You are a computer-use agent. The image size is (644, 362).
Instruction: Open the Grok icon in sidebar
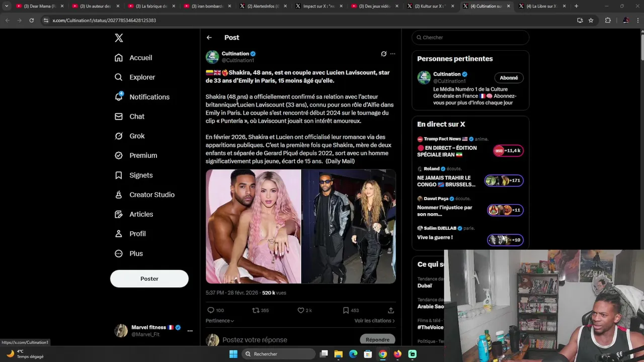[x=119, y=136]
